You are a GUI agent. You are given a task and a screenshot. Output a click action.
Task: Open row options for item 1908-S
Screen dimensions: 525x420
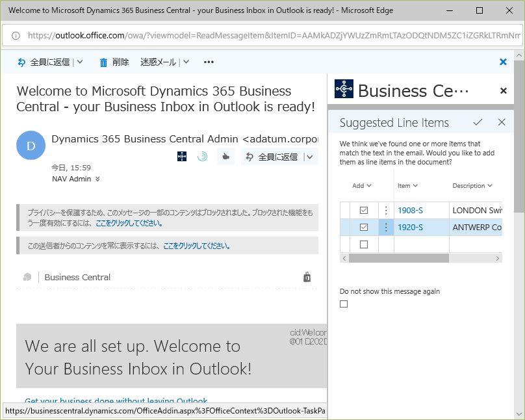tap(386, 211)
